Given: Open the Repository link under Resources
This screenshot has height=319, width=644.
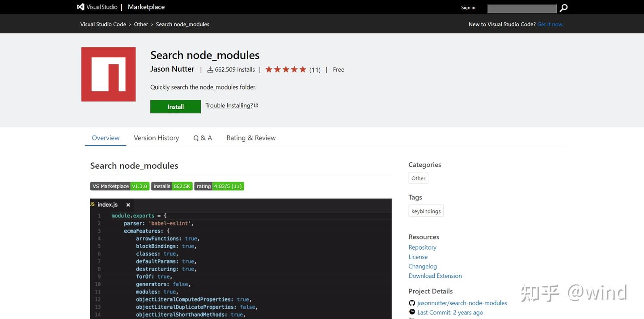Looking at the screenshot, I should 422,247.
